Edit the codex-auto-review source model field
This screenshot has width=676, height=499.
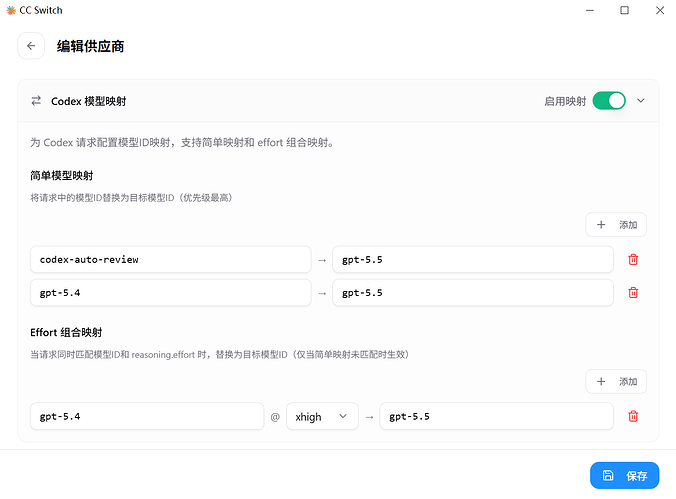171,260
